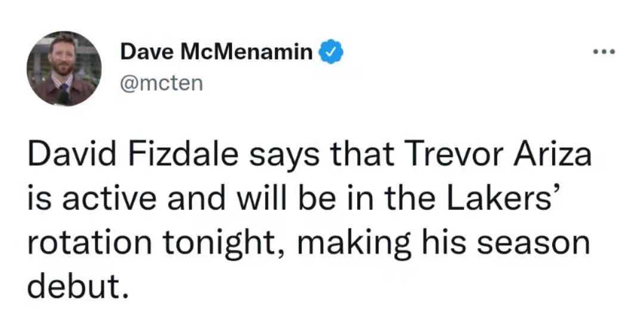Click the blue verified checkmark badge
644x309 pixels.
pyautogui.click(x=331, y=52)
